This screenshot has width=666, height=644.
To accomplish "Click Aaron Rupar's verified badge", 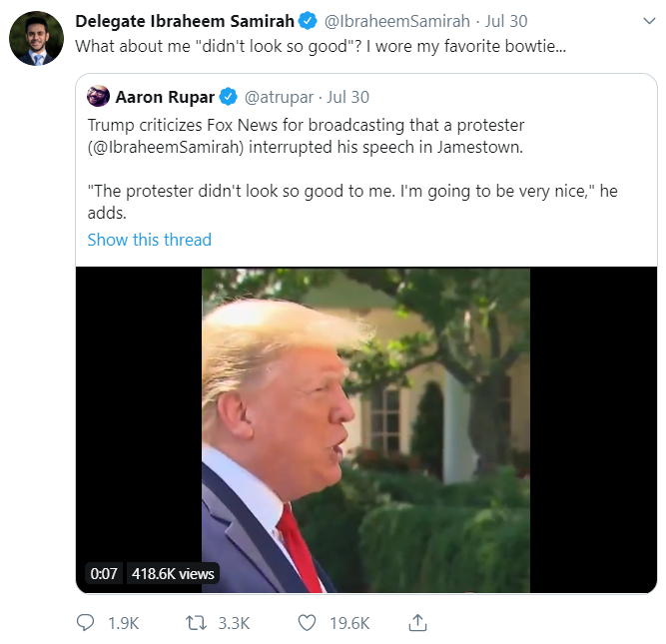I will [x=228, y=97].
